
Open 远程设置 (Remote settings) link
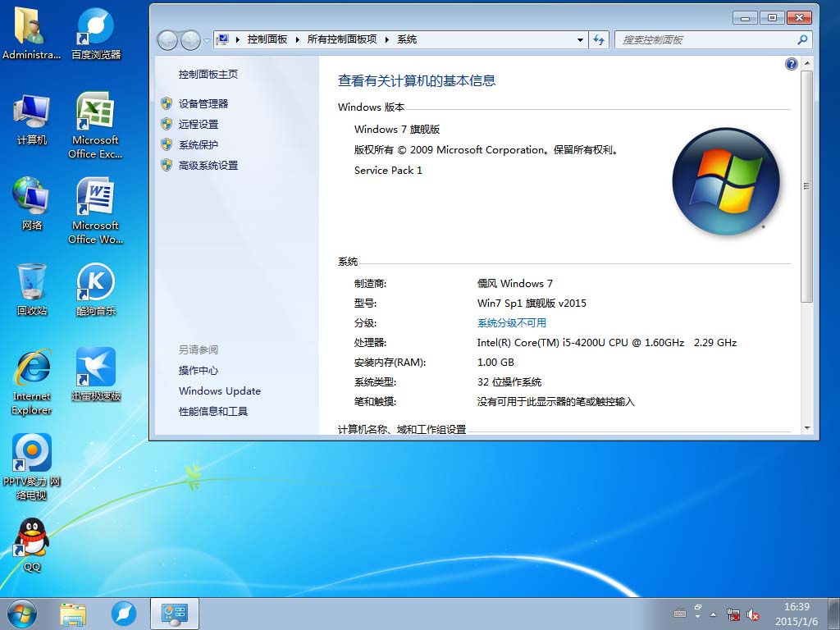[x=199, y=125]
